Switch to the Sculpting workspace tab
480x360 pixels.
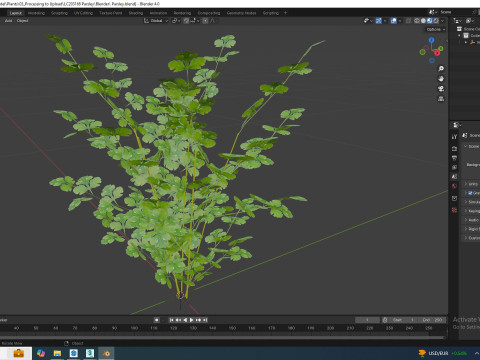[x=59, y=13]
